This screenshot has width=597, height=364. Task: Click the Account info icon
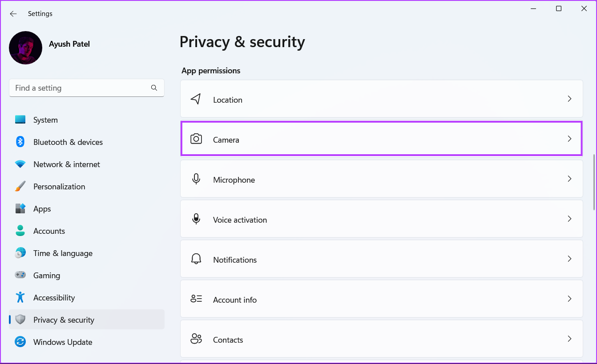pos(196,299)
